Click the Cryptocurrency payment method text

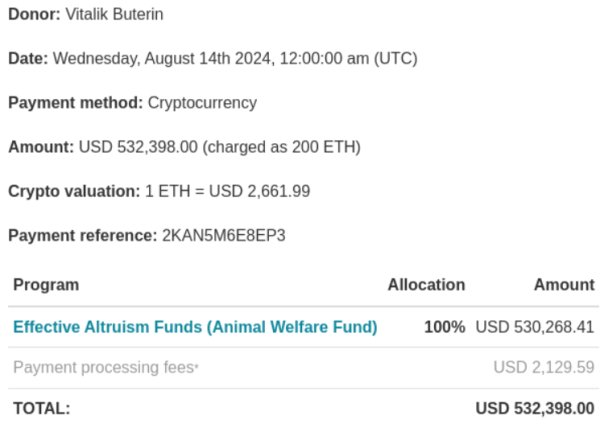202,103
